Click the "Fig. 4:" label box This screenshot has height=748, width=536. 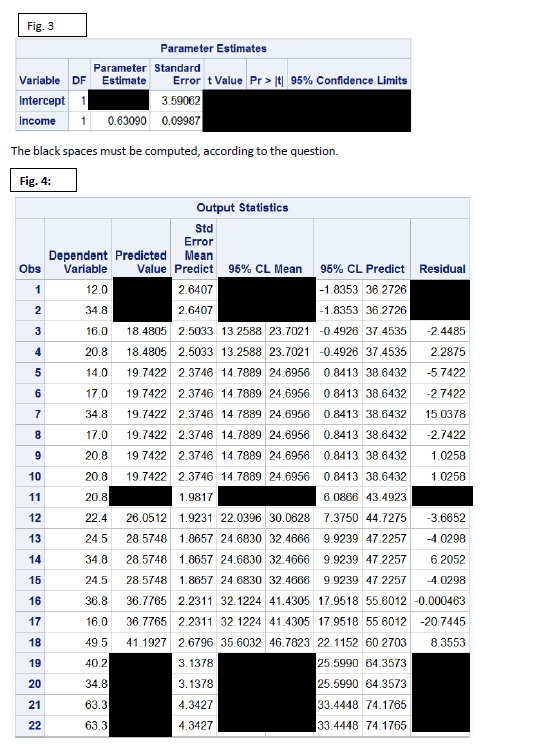(43, 180)
